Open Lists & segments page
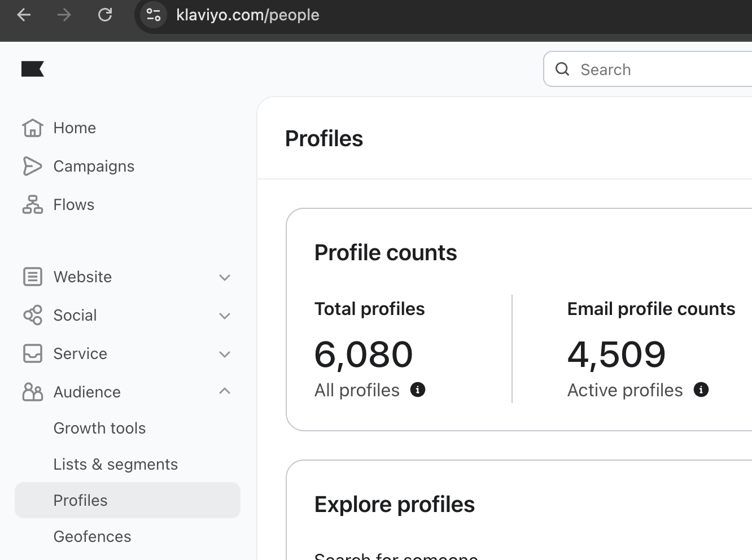Viewport: 752px width, 560px height. click(x=115, y=465)
